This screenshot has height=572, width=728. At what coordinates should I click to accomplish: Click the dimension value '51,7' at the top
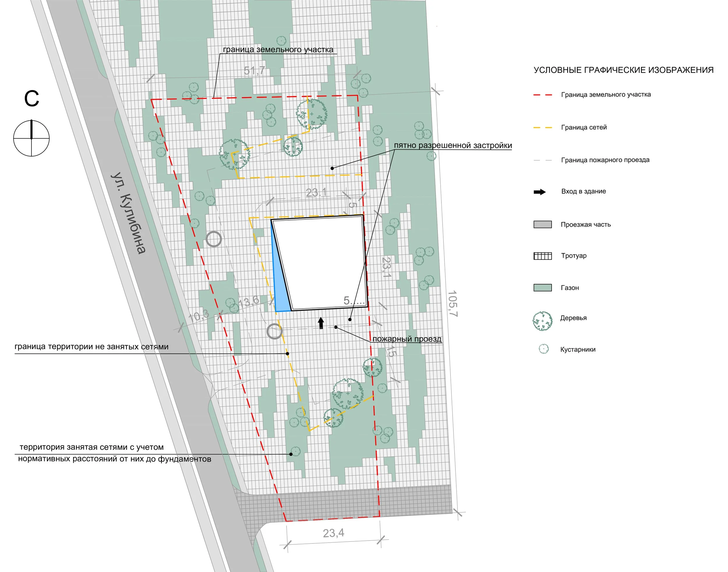click(255, 71)
